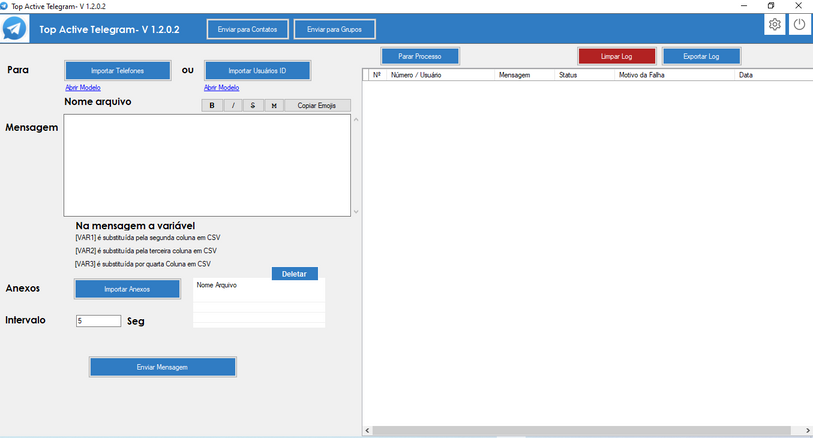Sort by Status column header
The image size is (813, 438).
point(584,75)
